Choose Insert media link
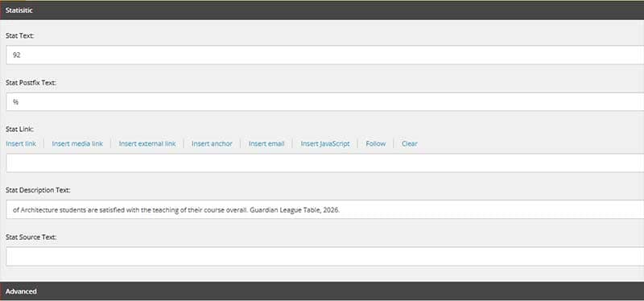644x301 pixels. coord(77,144)
